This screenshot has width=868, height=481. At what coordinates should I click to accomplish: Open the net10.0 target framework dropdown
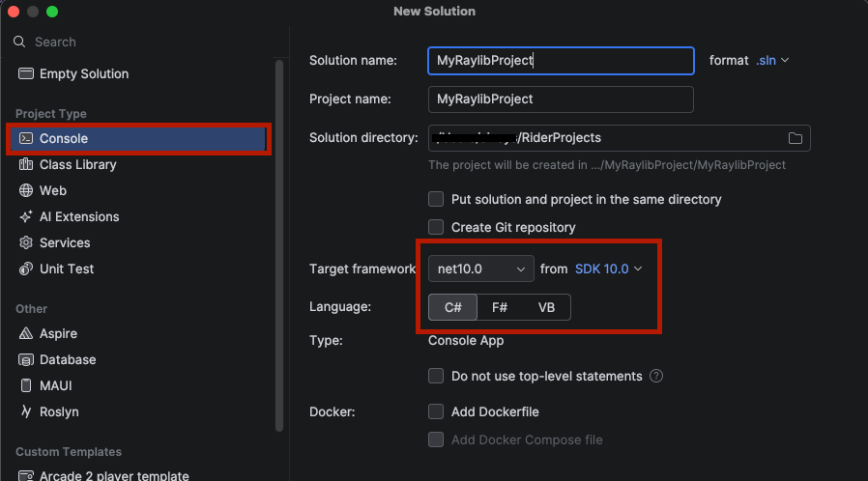click(x=480, y=269)
